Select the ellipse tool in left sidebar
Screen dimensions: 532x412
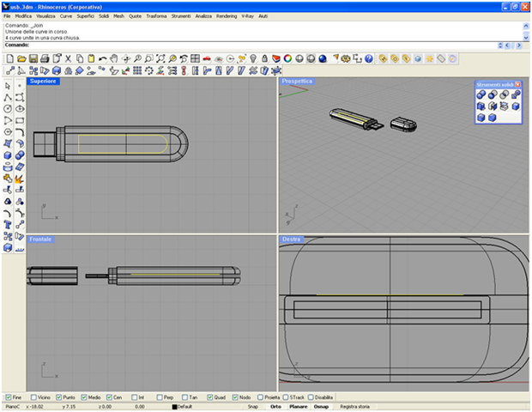click(x=20, y=109)
